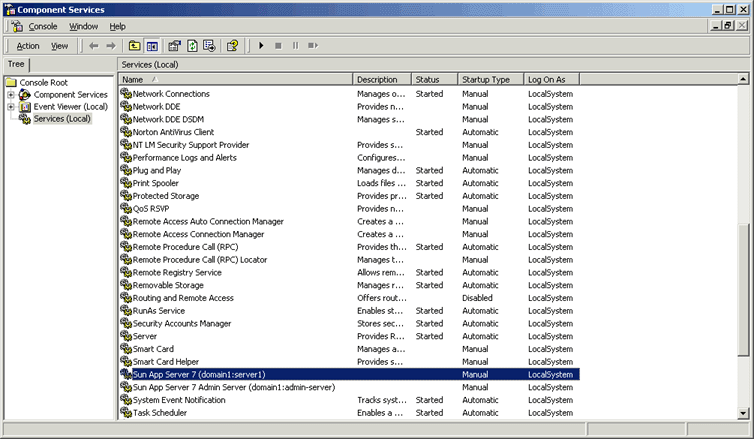The width and height of the screenshot is (754, 439).
Task: Select the Sun App Server 7 (domain1:server1) row
Action: coord(350,374)
